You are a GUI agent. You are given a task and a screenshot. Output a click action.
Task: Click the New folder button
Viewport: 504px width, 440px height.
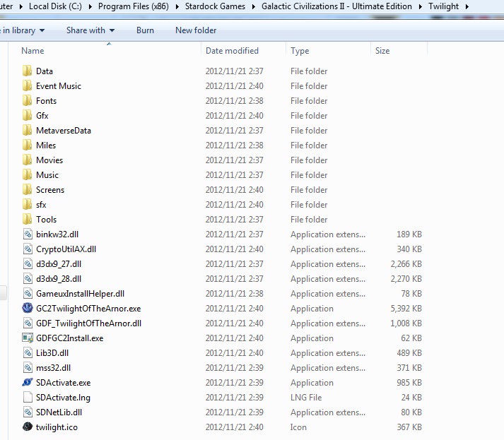(196, 30)
